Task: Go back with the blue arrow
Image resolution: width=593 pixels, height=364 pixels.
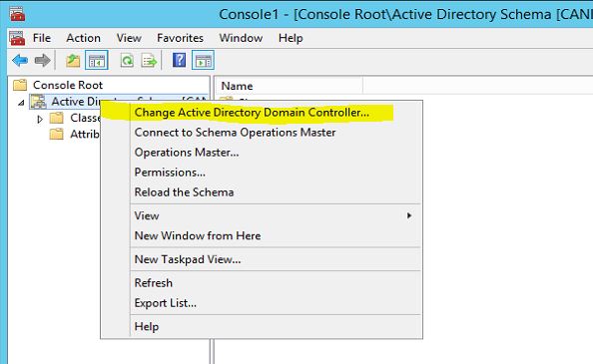Action: (20, 60)
